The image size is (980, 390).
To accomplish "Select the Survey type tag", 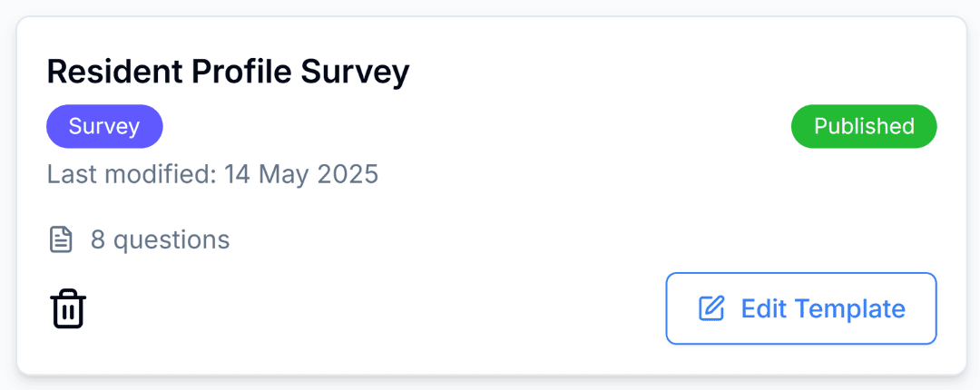I will tap(104, 126).
